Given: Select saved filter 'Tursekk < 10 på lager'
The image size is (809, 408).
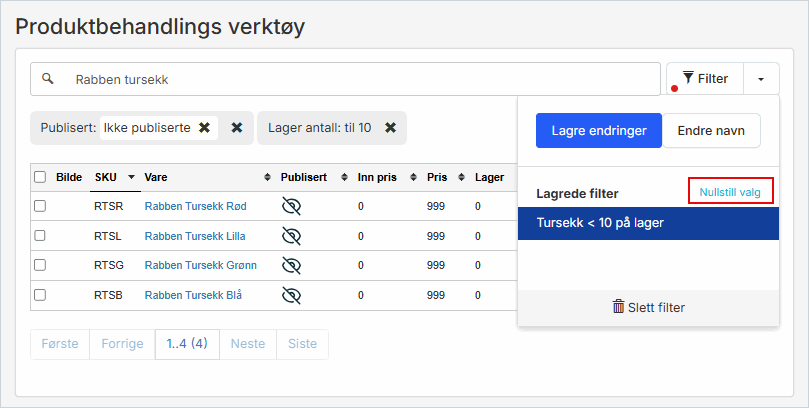Looking at the screenshot, I should 647,223.
